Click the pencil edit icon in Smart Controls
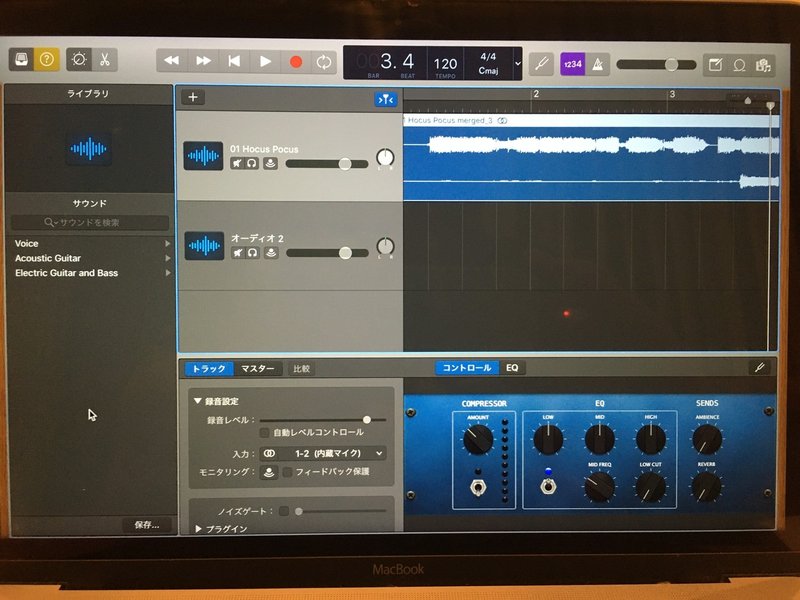The image size is (800, 600). (759, 368)
